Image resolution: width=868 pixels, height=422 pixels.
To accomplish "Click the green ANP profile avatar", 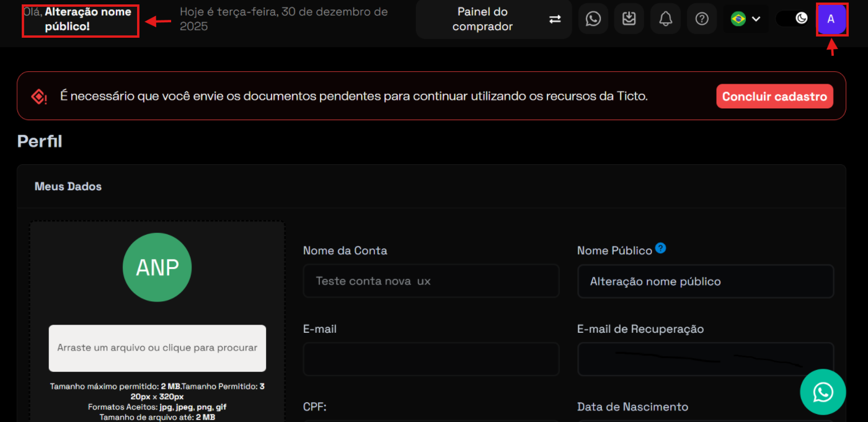I will [157, 267].
